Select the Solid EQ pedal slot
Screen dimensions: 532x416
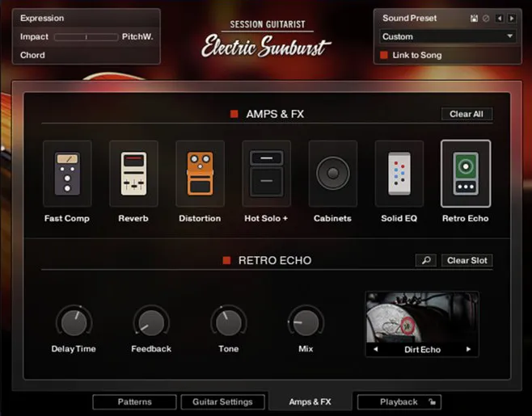click(x=399, y=174)
